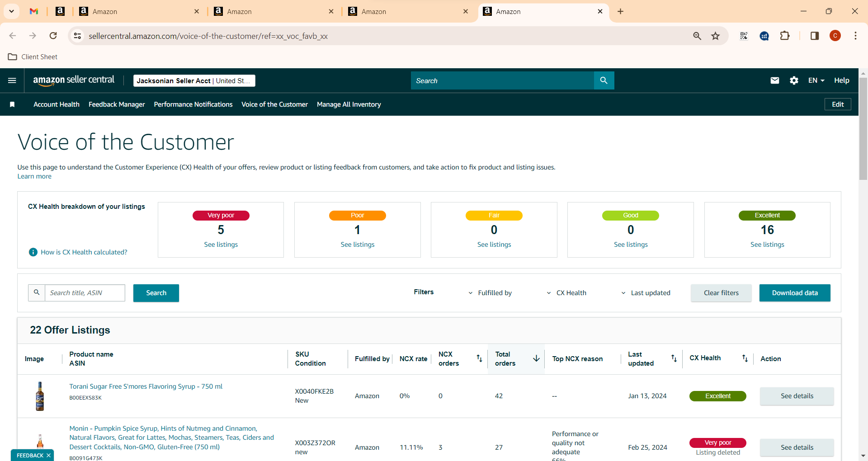Screen dimensions: 868x461
Task: Open the browser extensions puzzle icon
Action: point(785,36)
